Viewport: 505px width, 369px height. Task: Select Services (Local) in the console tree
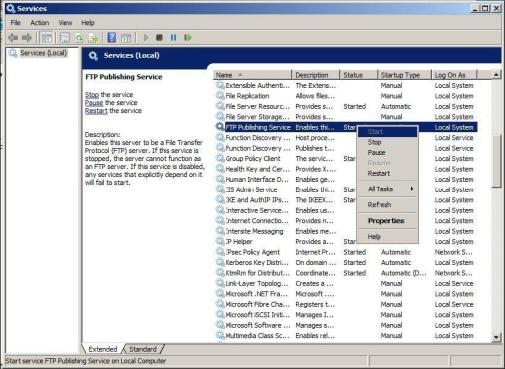point(43,53)
